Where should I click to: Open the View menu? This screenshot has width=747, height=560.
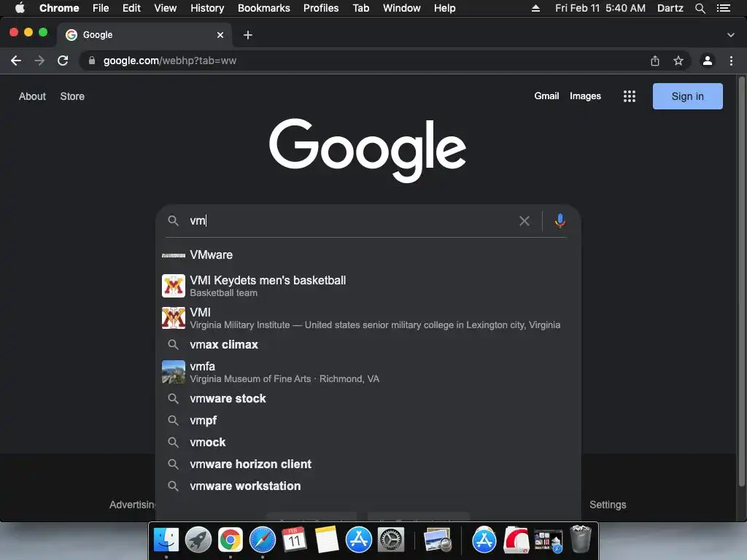point(166,8)
